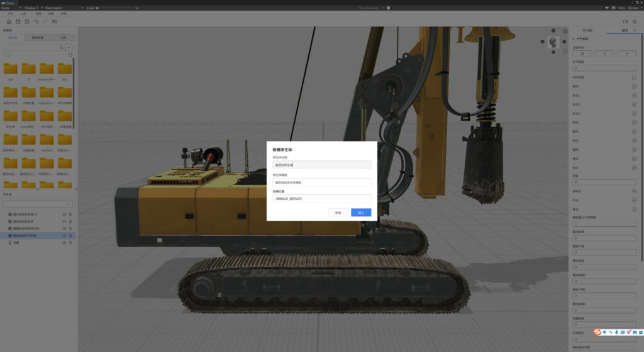644x352 pixels.
Task: Toggle the Stats button in Game bar
Action: pyautogui.click(x=621, y=8)
